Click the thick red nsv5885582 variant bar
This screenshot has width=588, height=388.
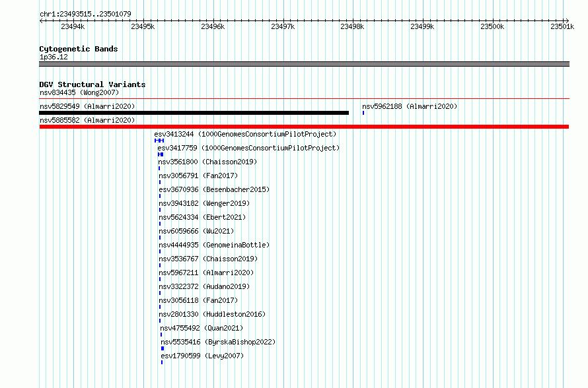click(304, 127)
